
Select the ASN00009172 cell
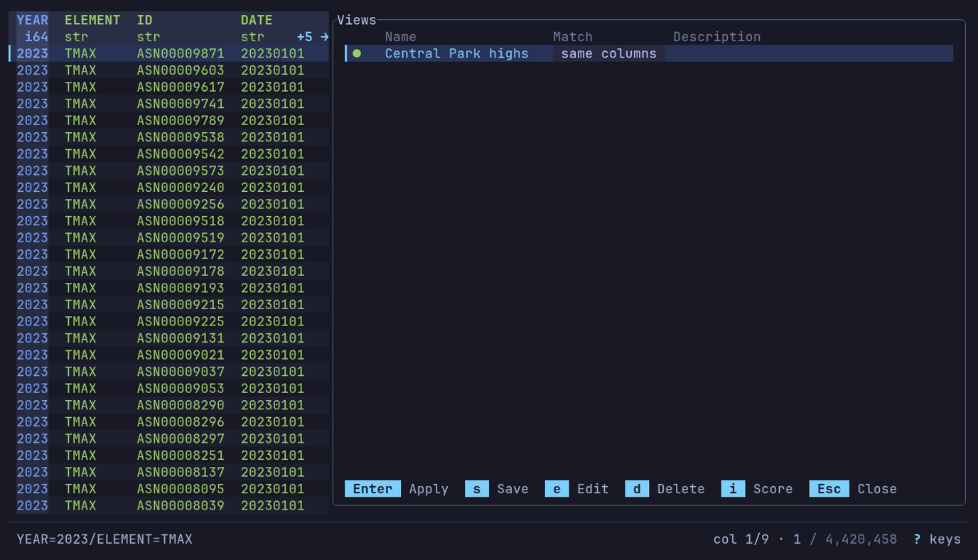[x=181, y=254]
